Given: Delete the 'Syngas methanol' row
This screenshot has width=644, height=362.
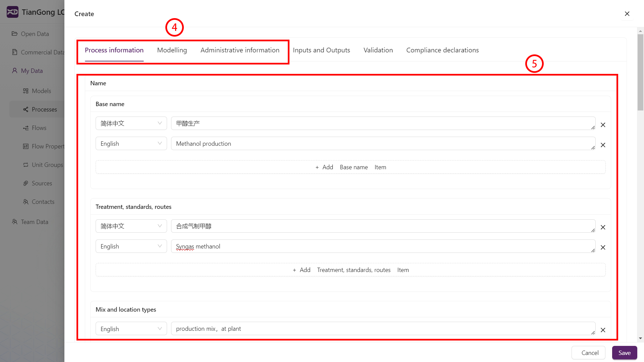Looking at the screenshot, I should [603, 247].
